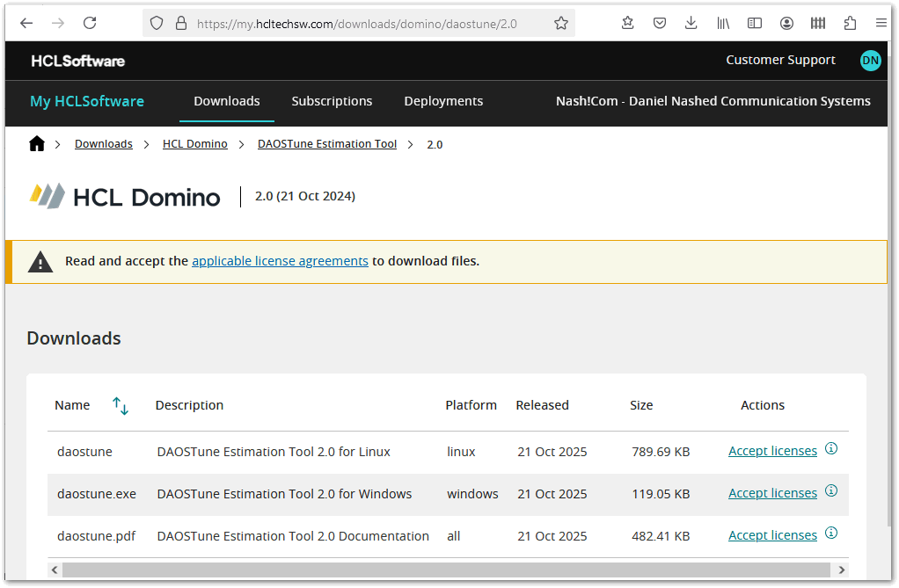
Task: Click the Released column header
Action: pos(542,406)
